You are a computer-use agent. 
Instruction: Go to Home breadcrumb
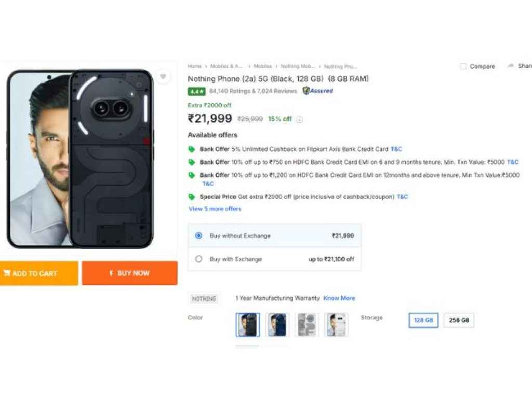pyautogui.click(x=195, y=67)
